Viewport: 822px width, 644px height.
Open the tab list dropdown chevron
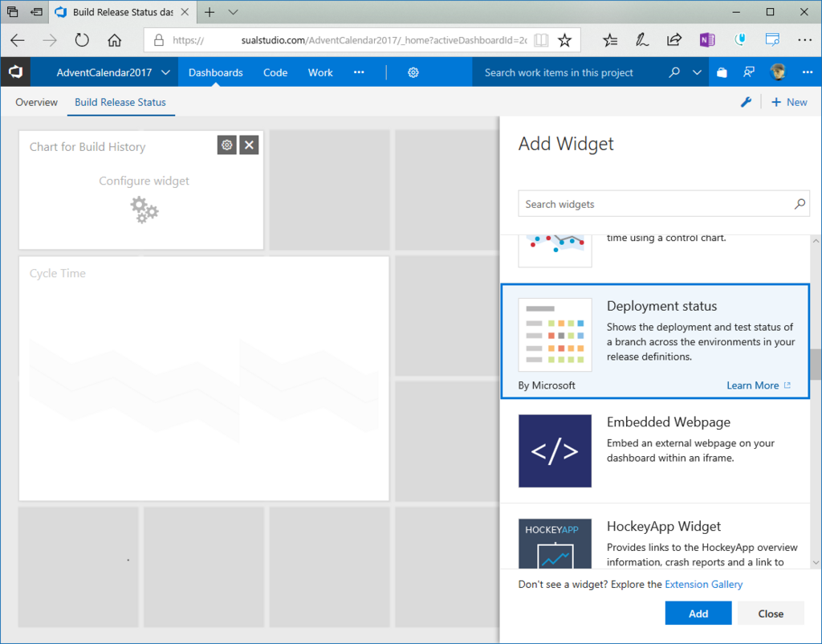[x=234, y=12]
